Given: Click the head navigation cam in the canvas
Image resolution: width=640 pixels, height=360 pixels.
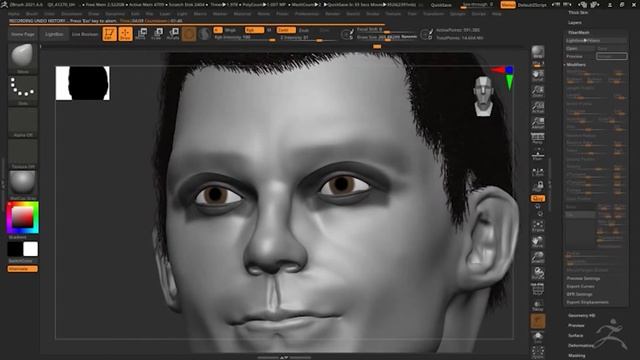Looking at the screenshot, I should [484, 96].
